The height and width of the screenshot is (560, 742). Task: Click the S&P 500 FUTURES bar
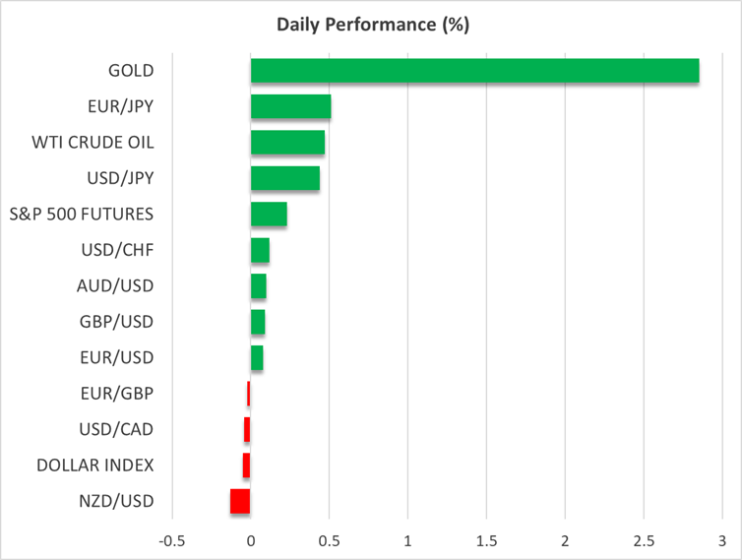pos(269,214)
